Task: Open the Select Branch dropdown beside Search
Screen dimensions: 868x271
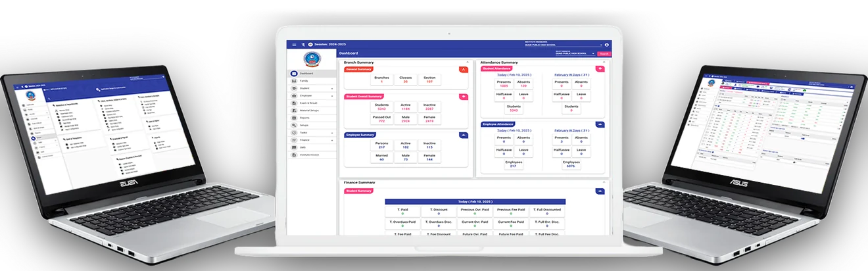Action: point(575,53)
